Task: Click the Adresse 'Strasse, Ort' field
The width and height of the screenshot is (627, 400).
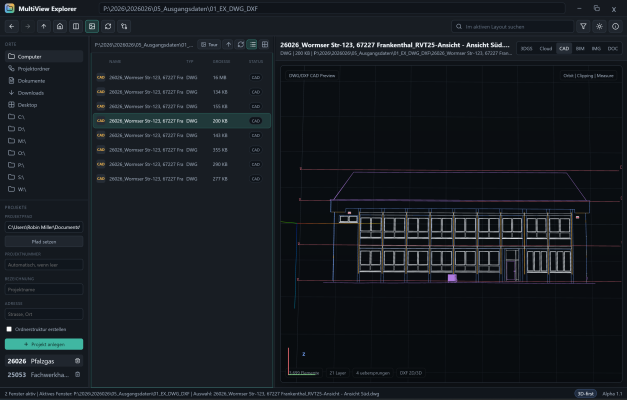Action: coord(44,314)
